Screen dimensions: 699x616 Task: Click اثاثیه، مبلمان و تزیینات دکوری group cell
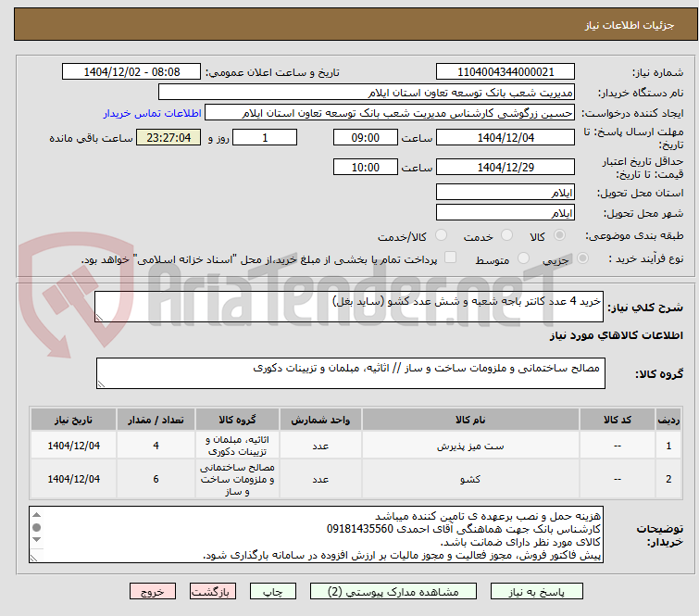pyautogui.click(x=237, y=446)
